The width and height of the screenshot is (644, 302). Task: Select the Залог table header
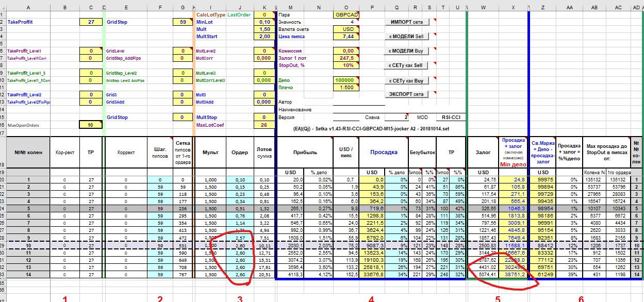coord(483,153)
